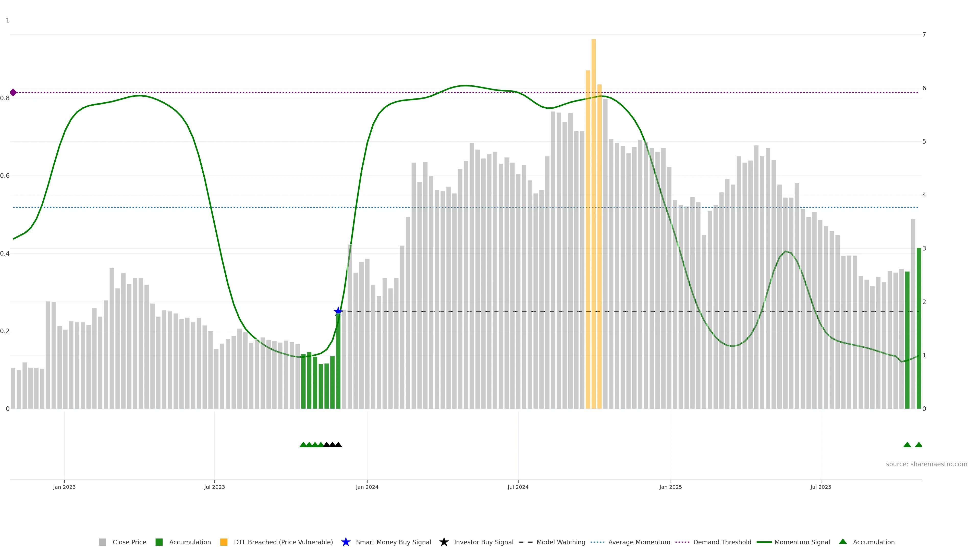
Task: Click the Jul 2025 axis label
Action: [820, 487]
